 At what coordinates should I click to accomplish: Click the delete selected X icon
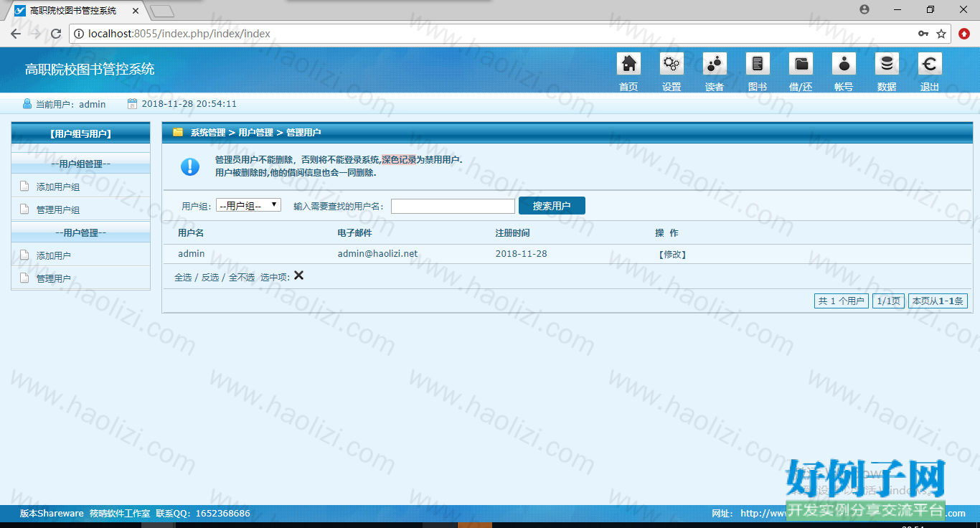(298, 275)
